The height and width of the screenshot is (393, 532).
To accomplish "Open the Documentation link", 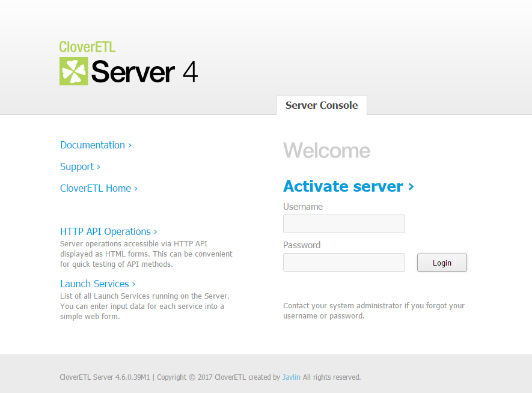I will [96, 145].
